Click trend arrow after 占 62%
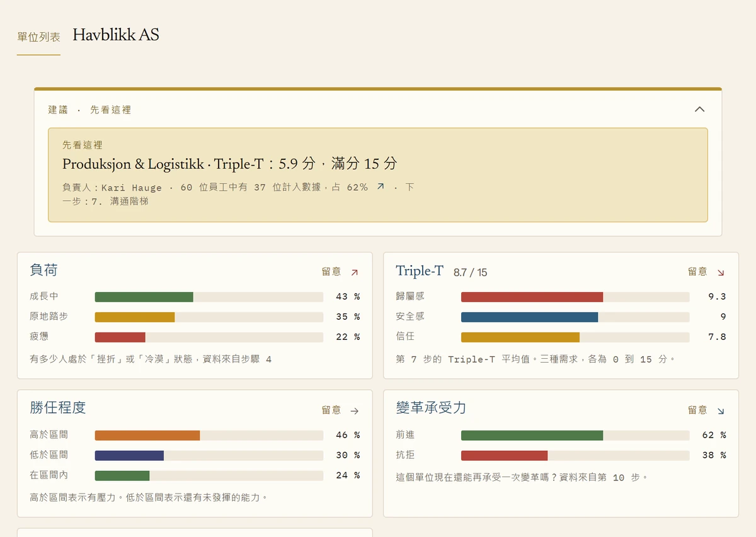Screen dimensions: 756x537 380,186
